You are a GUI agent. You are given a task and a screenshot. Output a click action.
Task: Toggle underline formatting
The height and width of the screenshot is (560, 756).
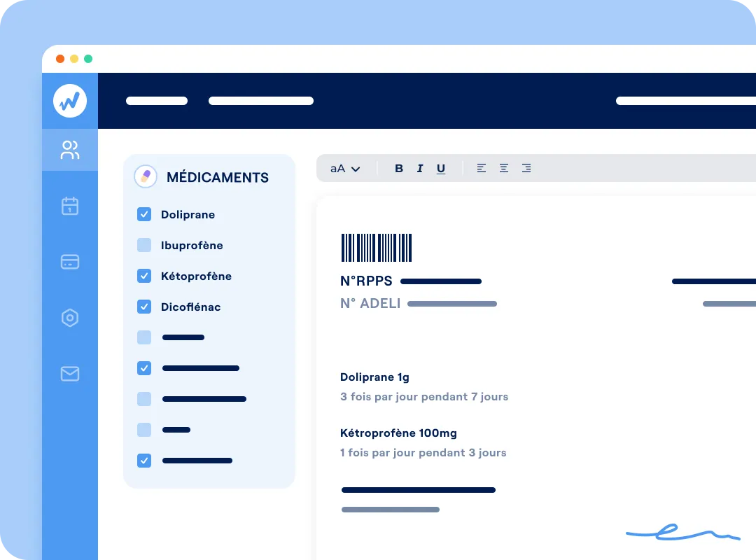441,168
